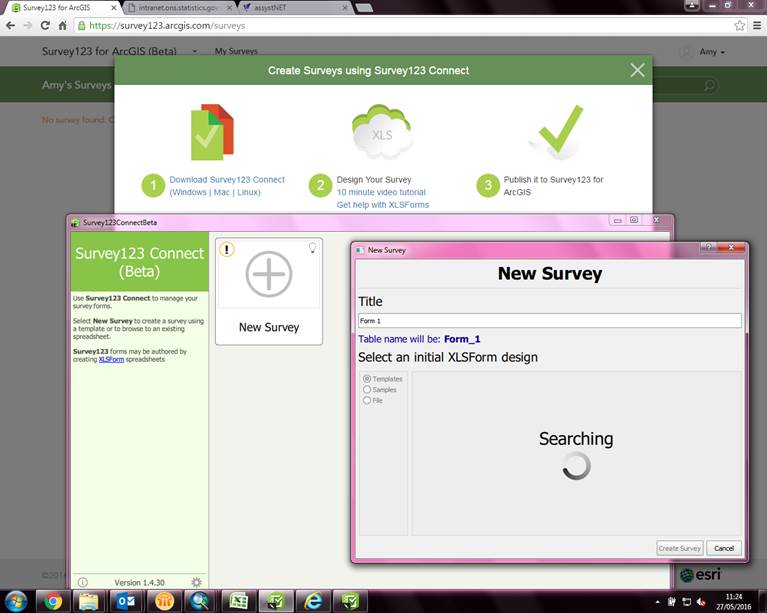
Task: Reload the Survey123 page
Action: pyautogui.click(x=45, y=25)
